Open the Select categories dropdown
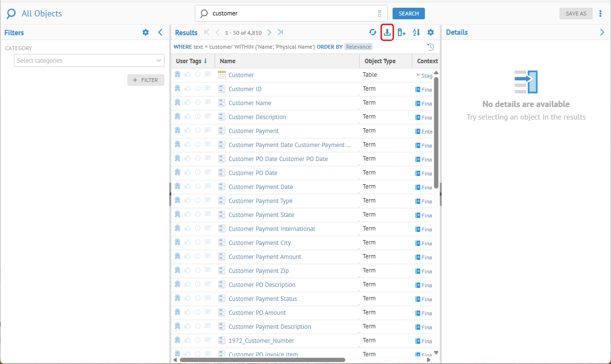Viewport: 611px width, 364px height. click(89, 61)
